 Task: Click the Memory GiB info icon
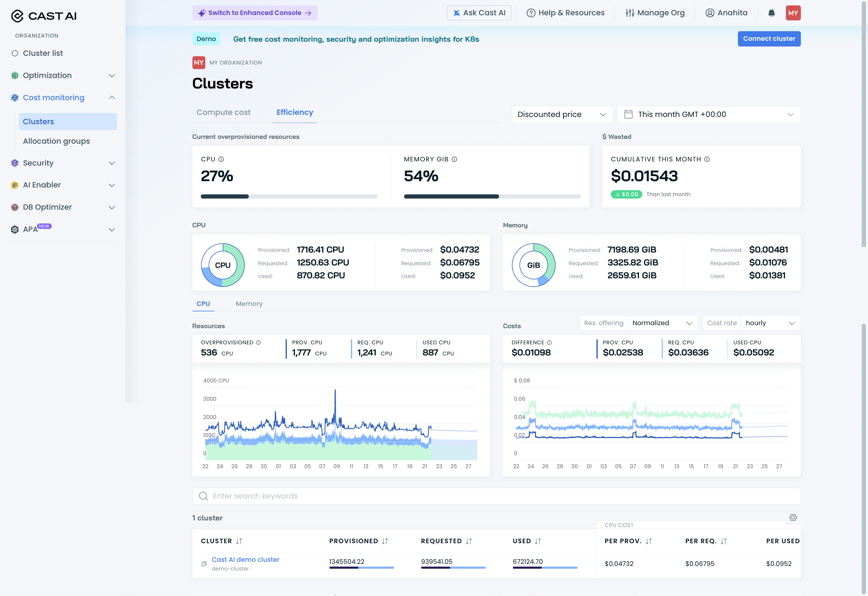tap(454, 159)
